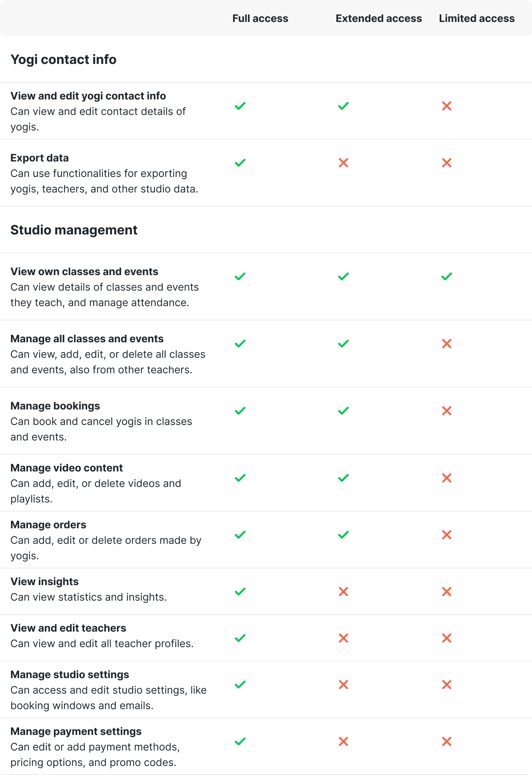Click the View insights row title

(x=44, y=582)
